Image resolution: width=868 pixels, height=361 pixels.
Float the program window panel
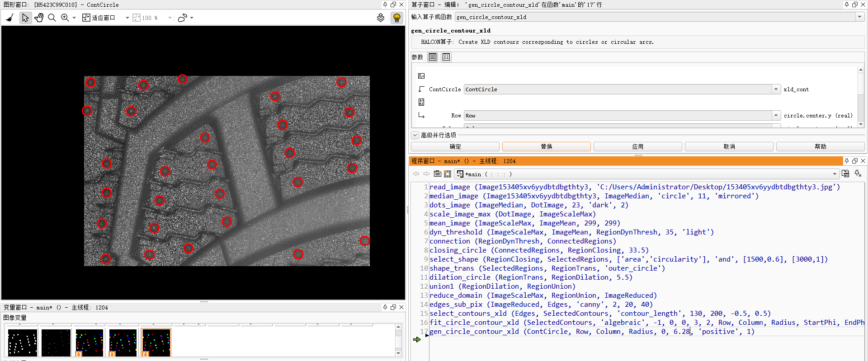855,161
